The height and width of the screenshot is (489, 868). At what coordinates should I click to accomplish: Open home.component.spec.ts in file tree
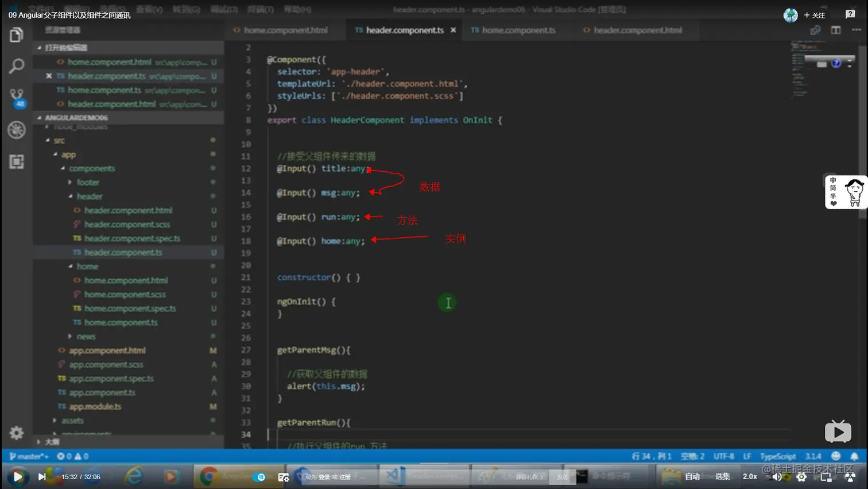pos(130,308)
